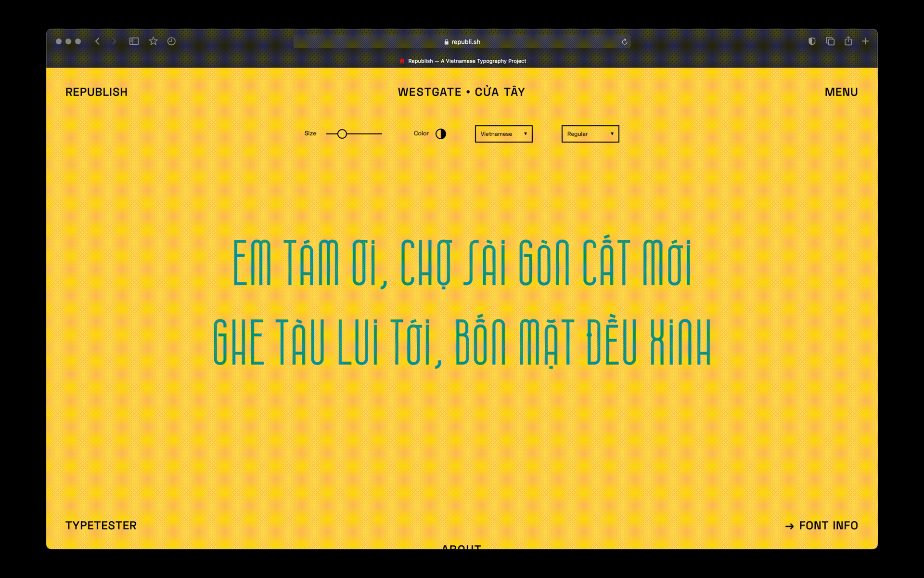Image resolution: width=924 pixels, height=578 pixels.
Task: Click the Size slider handle
Action: point(342,134)
